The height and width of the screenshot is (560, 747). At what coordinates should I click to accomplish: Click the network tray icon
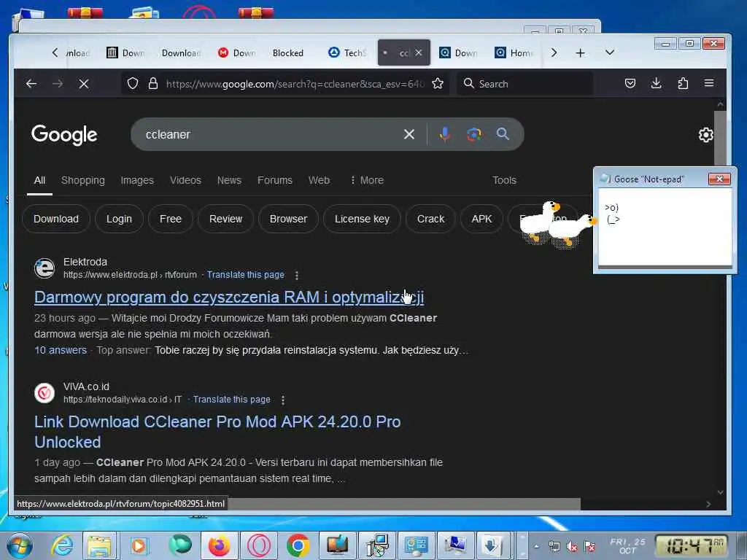(554, 547)
